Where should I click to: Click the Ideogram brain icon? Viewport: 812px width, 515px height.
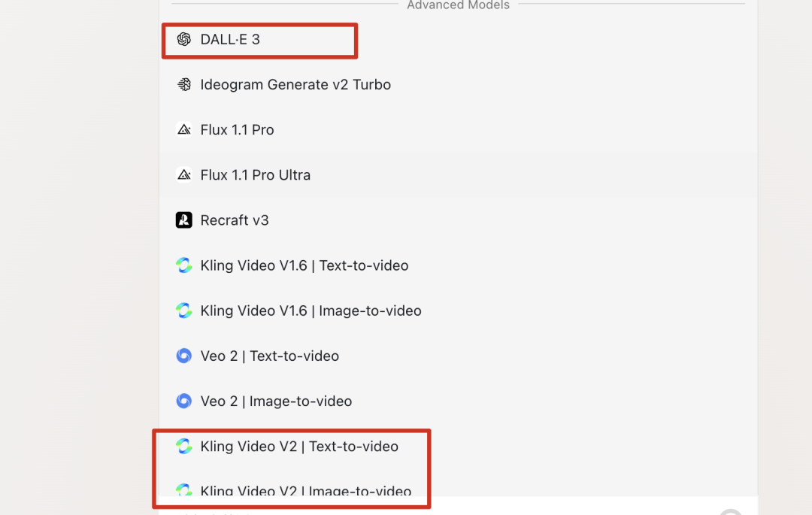point(184,84)
